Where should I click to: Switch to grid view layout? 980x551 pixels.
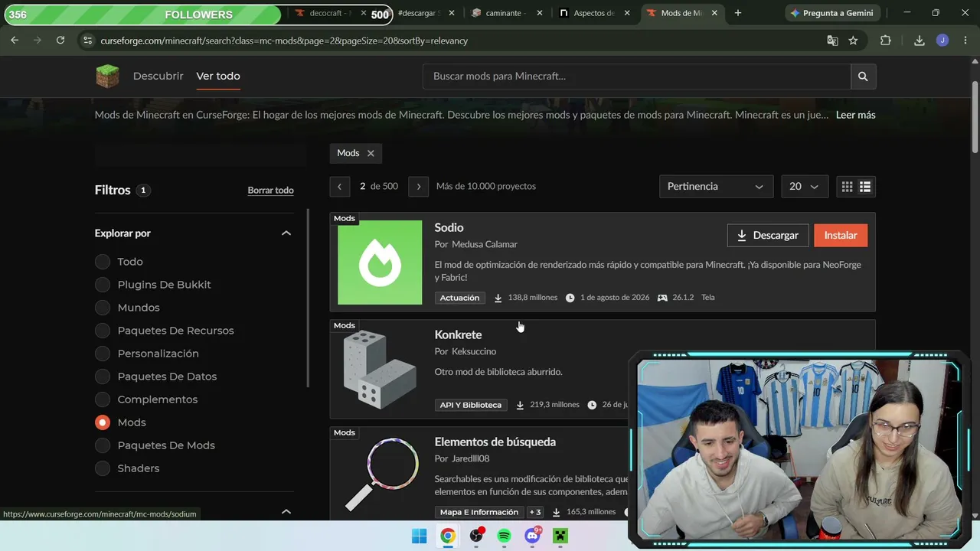(847, 187)
